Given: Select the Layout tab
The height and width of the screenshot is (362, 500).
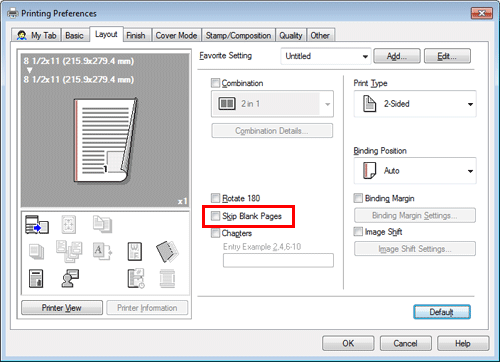Looking at the screenshot, I should 106,34.
